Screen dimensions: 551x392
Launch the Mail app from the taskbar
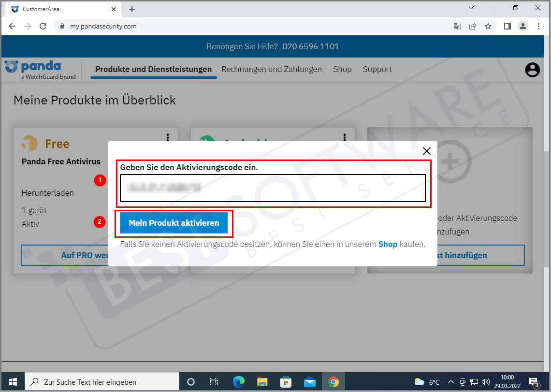pyautogui.click(x=309, y=381)
